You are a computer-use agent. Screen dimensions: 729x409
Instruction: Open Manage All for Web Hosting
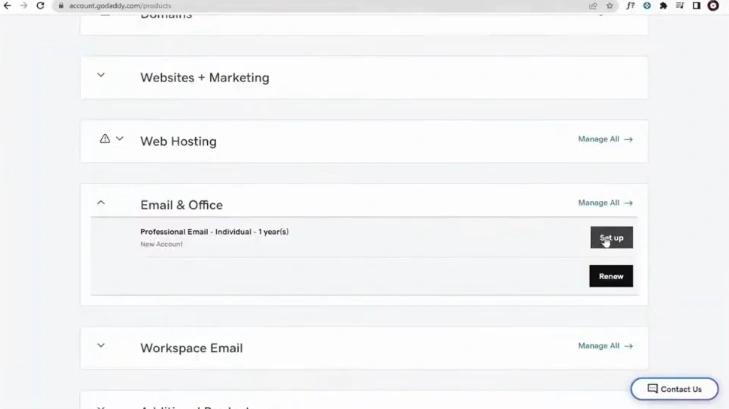click(x=605, y=139)
